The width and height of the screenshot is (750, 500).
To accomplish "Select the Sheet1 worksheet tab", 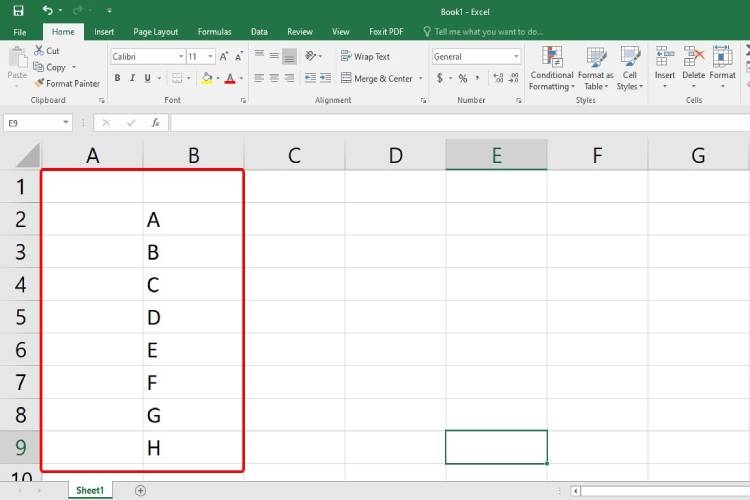I will pos(90,490).
